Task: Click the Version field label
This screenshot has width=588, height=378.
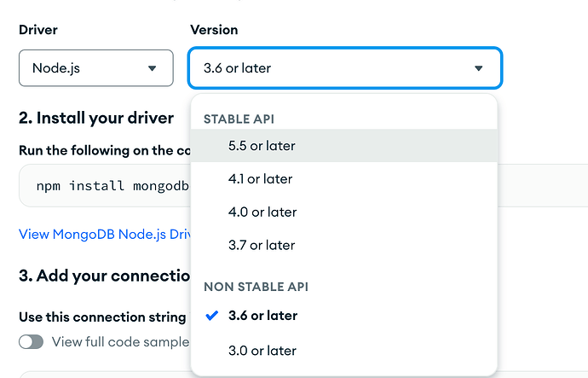Action: click(213, 30)
